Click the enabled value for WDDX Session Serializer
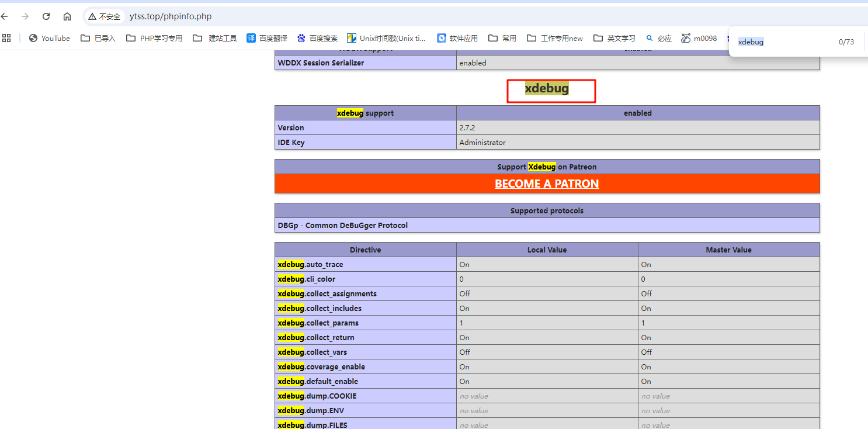This screenshot has width=868, height=429. coord(473,63)
